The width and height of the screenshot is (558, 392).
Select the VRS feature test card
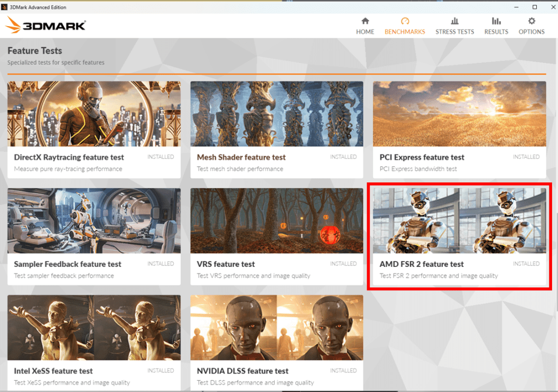point(276,237)
